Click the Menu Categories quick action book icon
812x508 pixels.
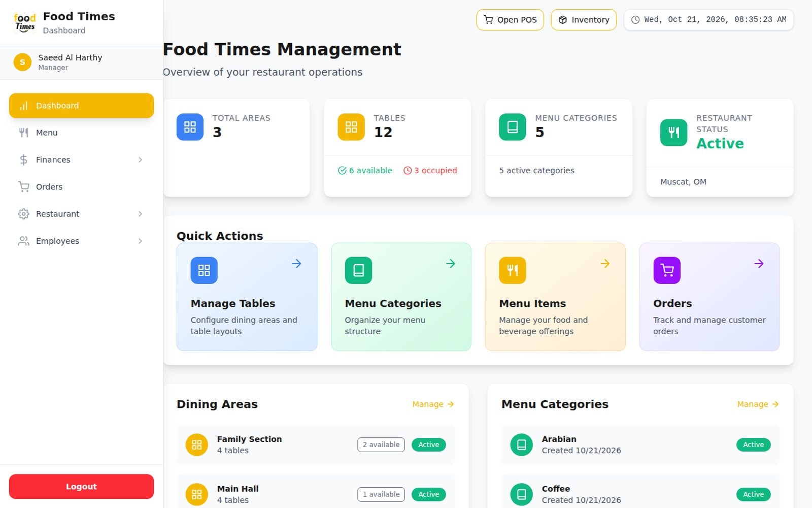358,270
